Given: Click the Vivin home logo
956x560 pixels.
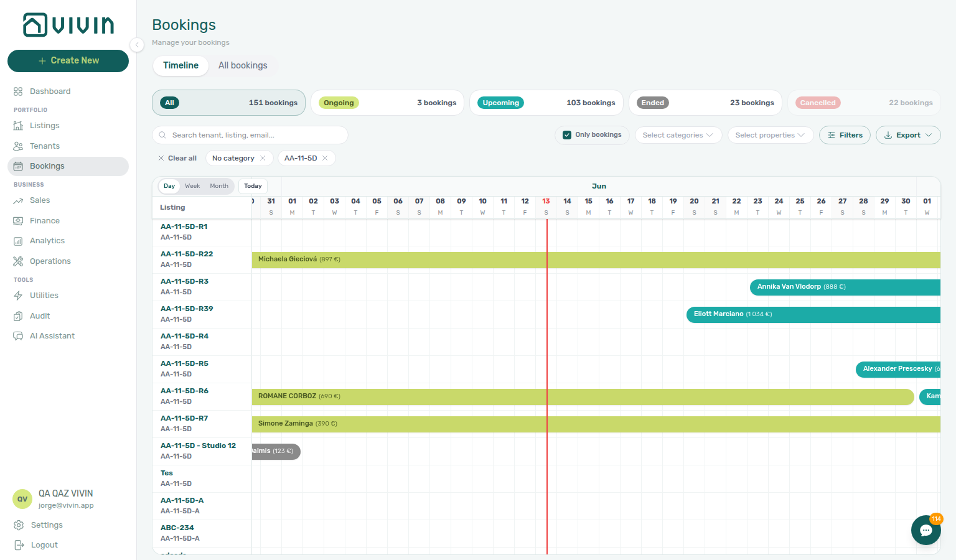Looking at the screenshot, I should tap(68, 25).
